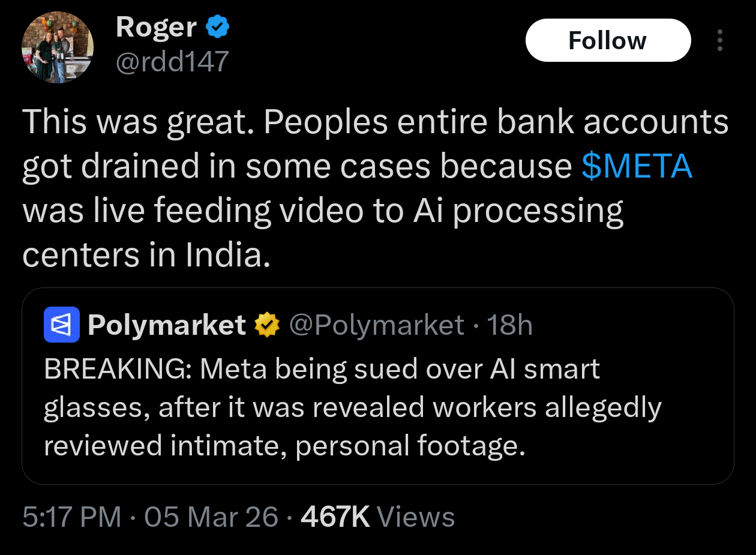This screenshot has width=756, height=555.
Task: Open Roger's profile picture
Action: (x=58, y=47)
